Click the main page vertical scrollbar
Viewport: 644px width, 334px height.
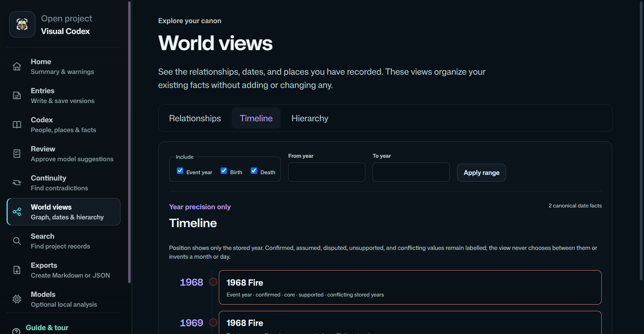tap(641, 140)
